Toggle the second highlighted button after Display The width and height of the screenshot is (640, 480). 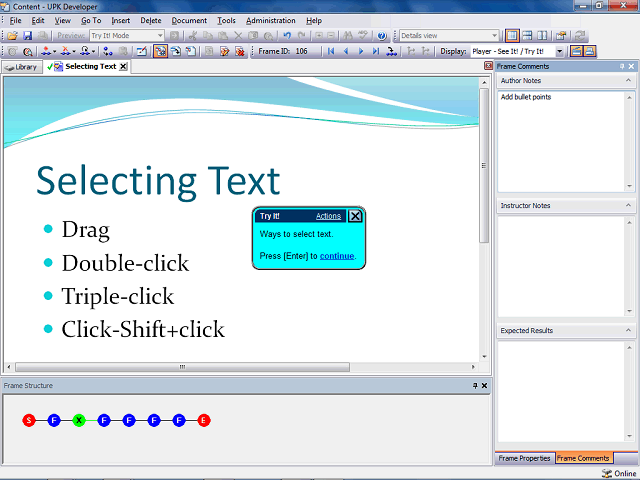coord(589,51)
